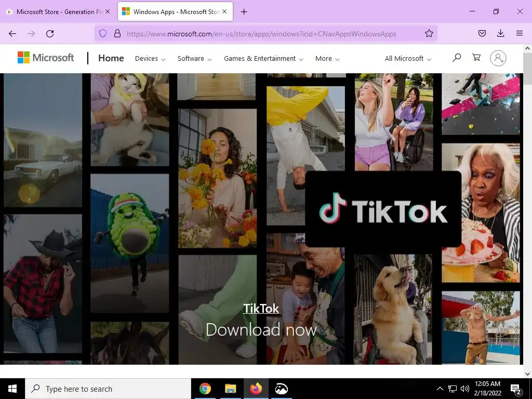Expand the All Microsoft menu
Viewport: 532px width, 399px height.
408,58
